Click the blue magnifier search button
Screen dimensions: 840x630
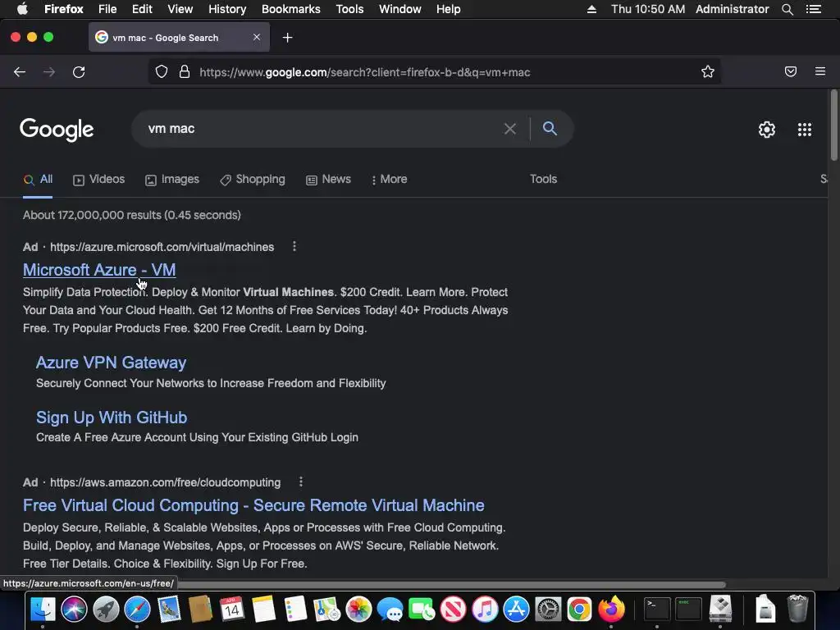click(550, 129)
